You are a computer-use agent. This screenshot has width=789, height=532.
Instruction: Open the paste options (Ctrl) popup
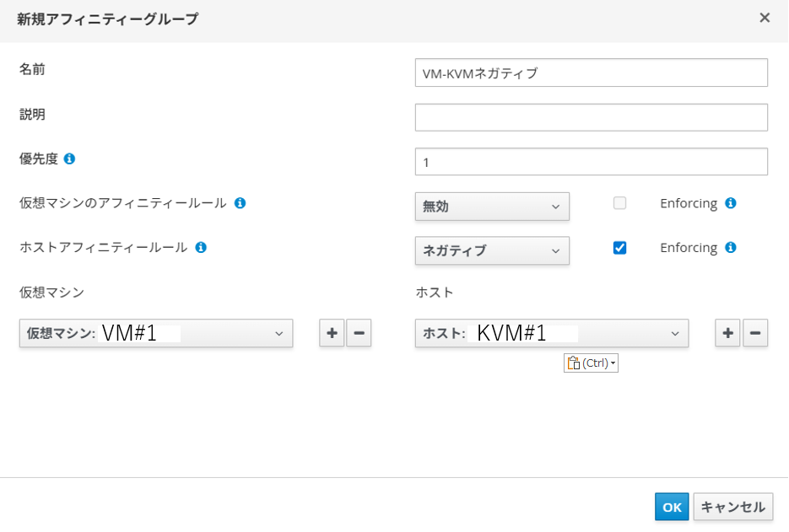591,363
